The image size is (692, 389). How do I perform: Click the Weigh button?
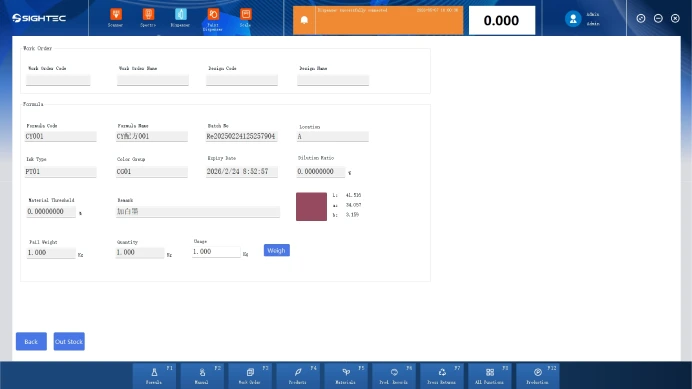click(x=277, y=250)
